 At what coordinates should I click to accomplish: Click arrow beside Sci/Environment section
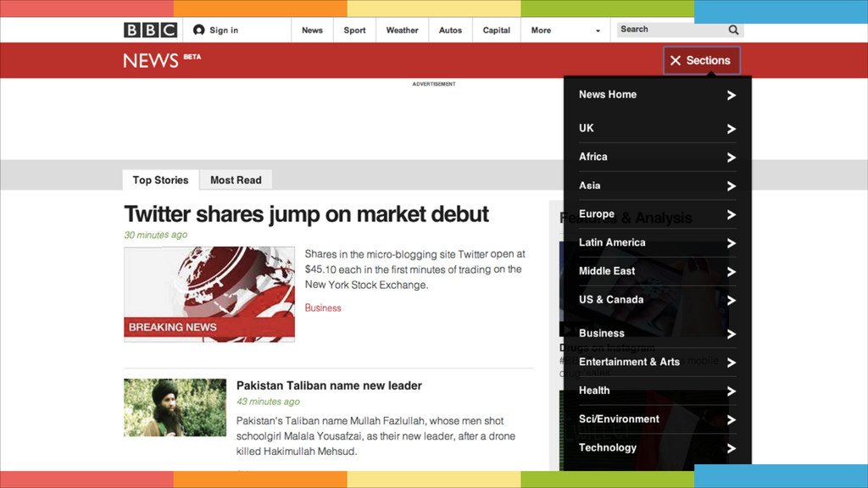(x=732, y=420)
